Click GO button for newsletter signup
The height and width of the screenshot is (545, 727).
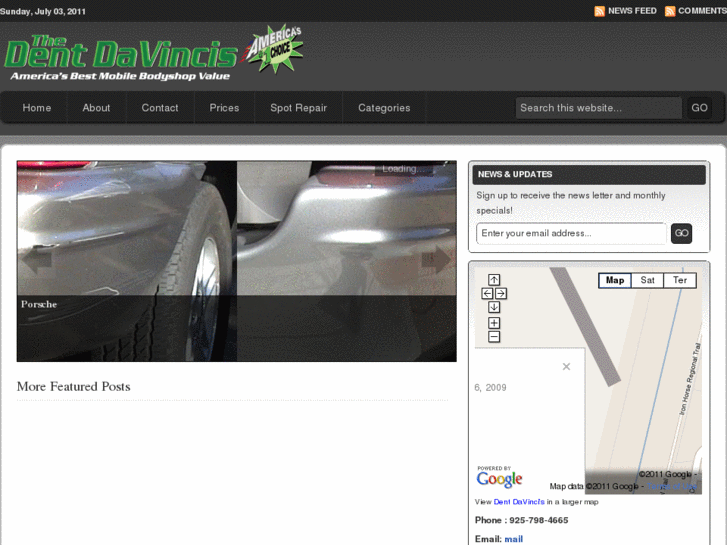[682, 233]
